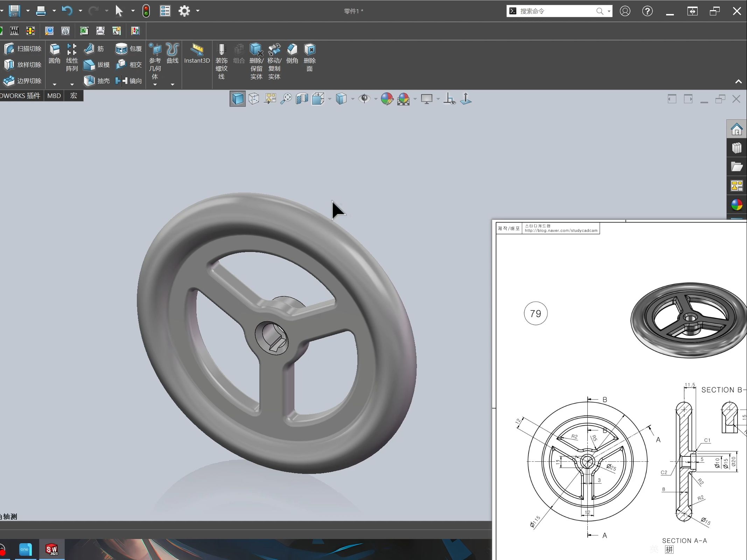Open the View Settings monitor icon
This screenshot has width=747, height=560.
427,99
